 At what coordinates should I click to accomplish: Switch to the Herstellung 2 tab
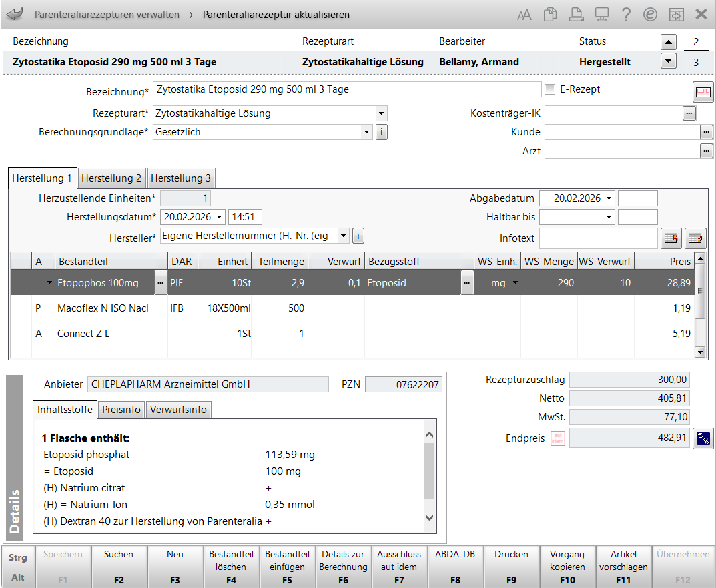(111, 178)
